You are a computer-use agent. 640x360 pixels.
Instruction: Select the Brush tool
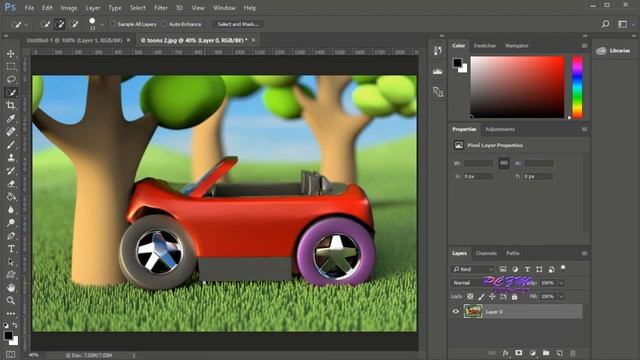(x=11, y=144)
